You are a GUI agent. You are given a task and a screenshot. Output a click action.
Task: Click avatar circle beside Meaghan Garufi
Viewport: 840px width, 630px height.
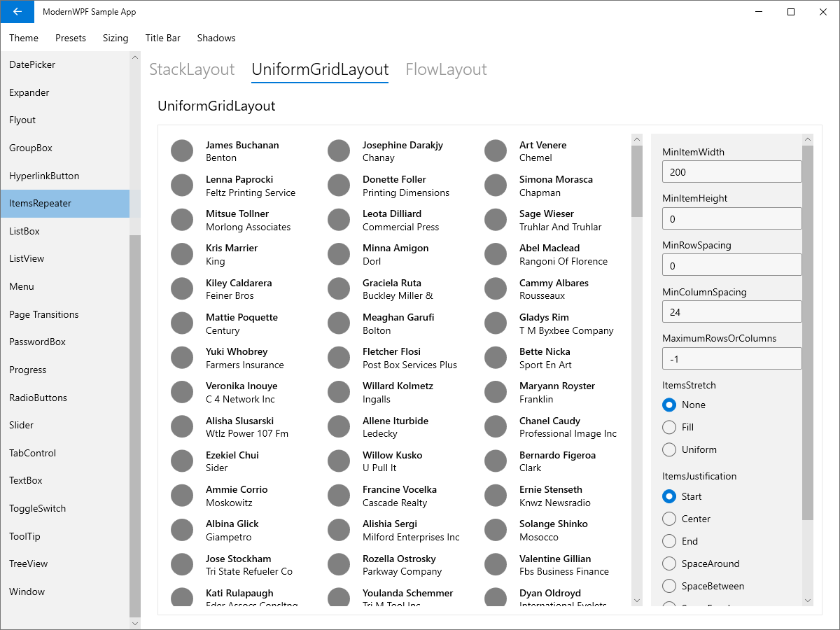pyautogui.click(x=339, y=323)
